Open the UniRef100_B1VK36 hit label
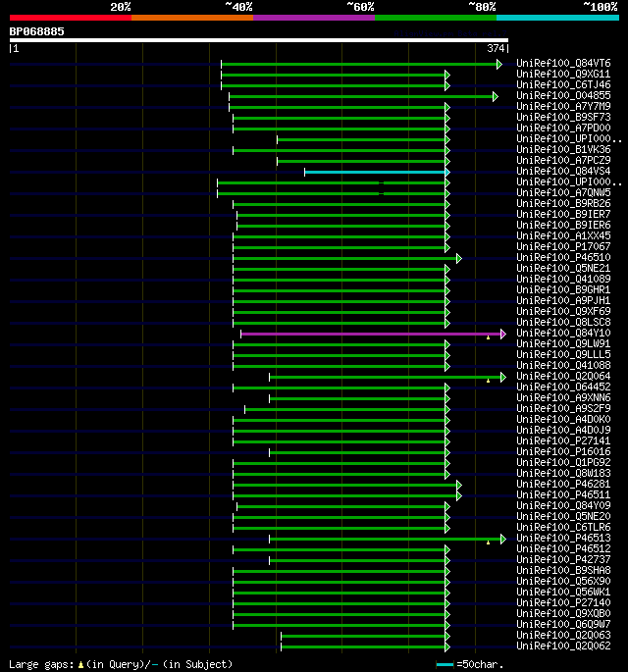Image resolution: width=628 pixels, height=672 pixels. 563,149
